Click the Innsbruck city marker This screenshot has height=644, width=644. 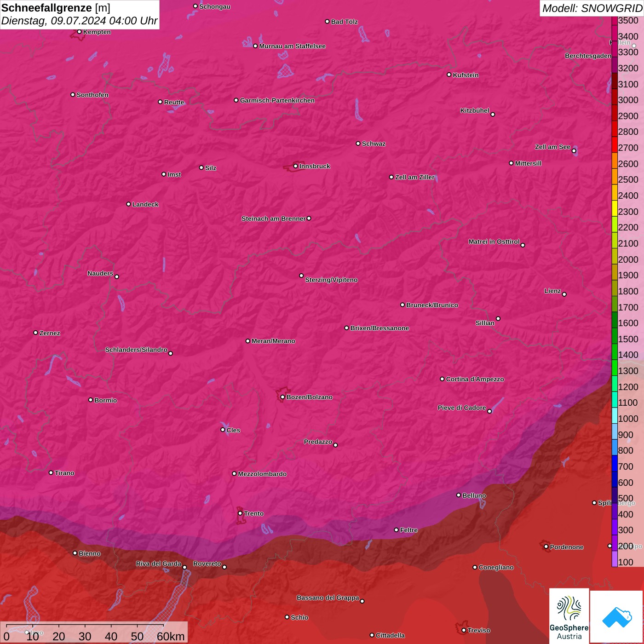(x=295, y=166)
